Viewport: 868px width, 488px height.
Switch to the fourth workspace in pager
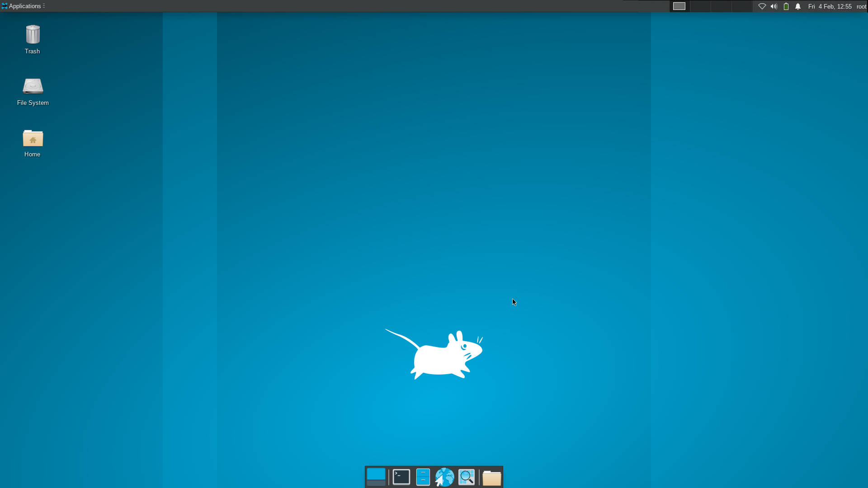[x=742, y=6]
